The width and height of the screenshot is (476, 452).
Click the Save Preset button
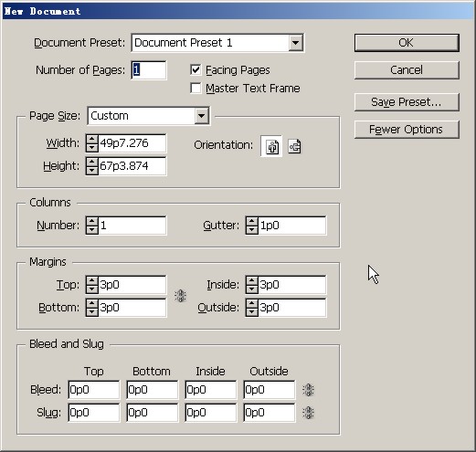[407, 102]
